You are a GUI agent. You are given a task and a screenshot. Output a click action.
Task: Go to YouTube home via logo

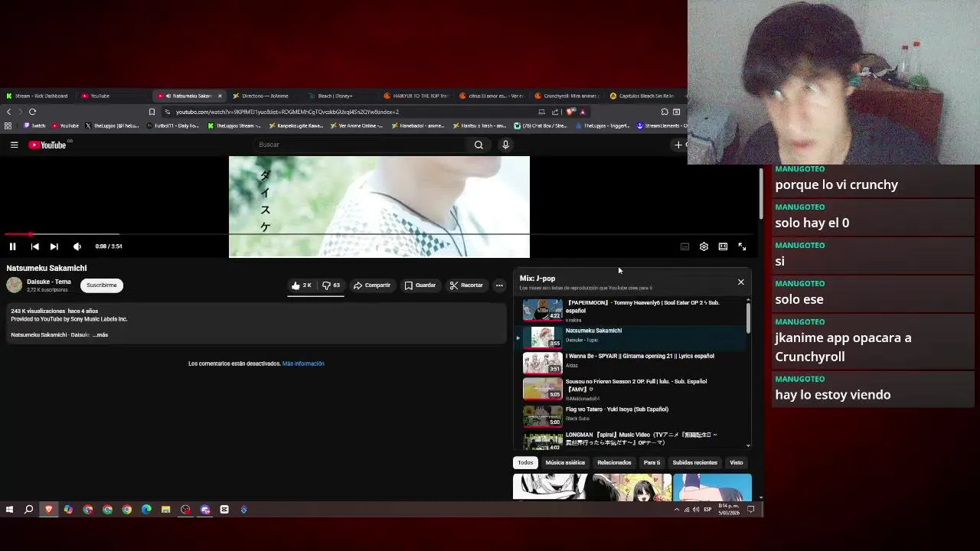(47, 145)
